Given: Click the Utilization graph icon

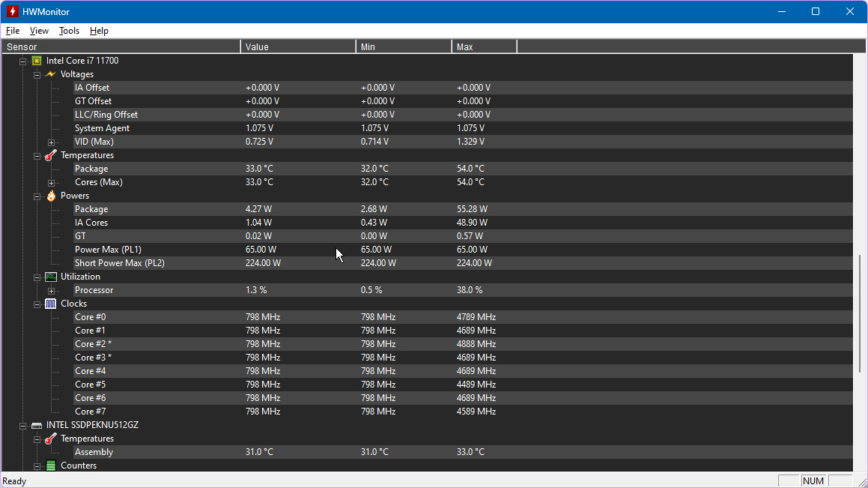Looking at the screenshot, I should [x=51, y=277].
